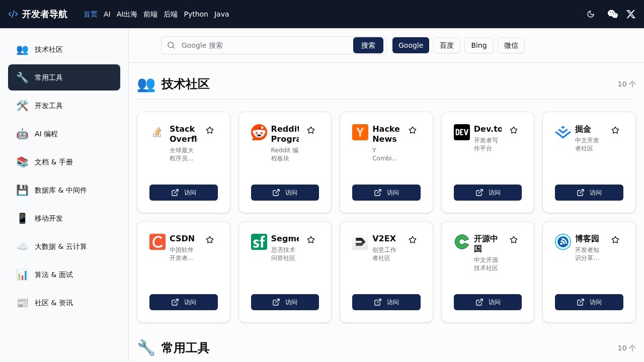Click the Hacker News Y icon
The image size is (644, 362).
pos(360,132)
